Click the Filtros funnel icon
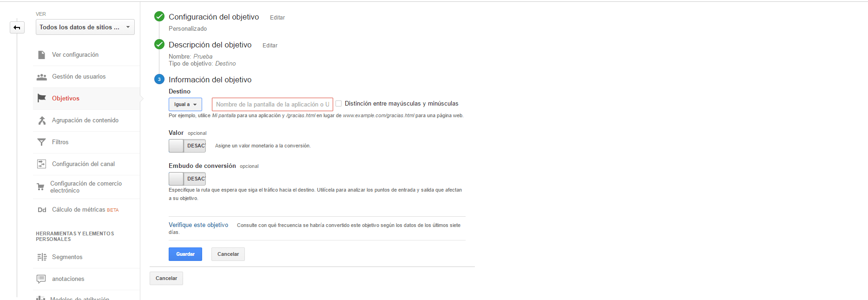 pyautogui.click(x=41, y=142)
